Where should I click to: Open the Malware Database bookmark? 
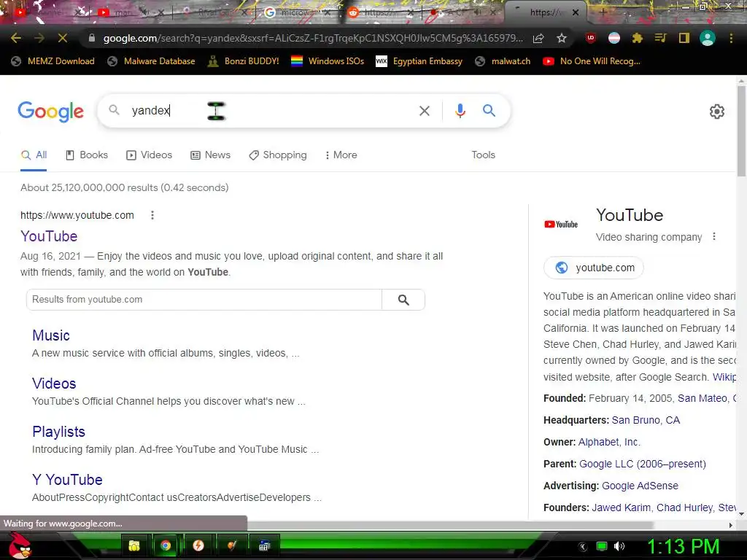pyautogui.click(x=152, y=61)
